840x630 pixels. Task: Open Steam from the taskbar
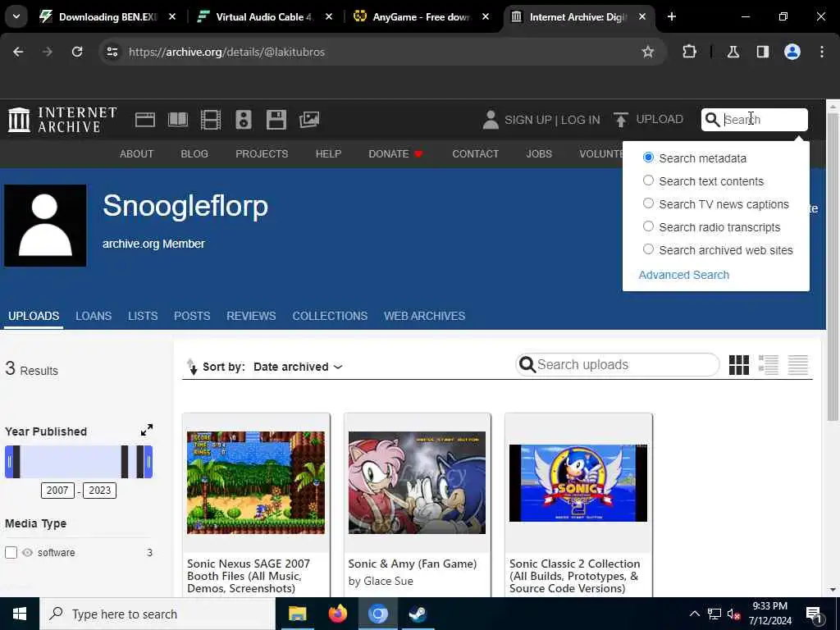click(418, 614)
